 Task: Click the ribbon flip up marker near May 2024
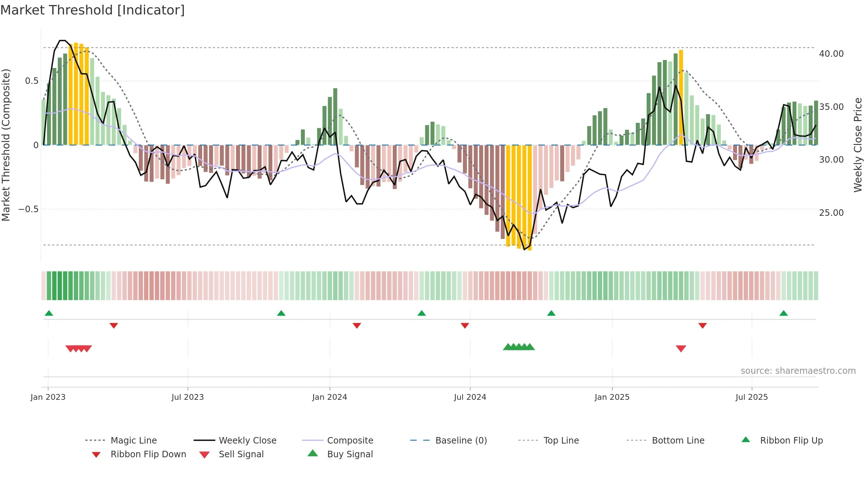click(x=421, y=313)
